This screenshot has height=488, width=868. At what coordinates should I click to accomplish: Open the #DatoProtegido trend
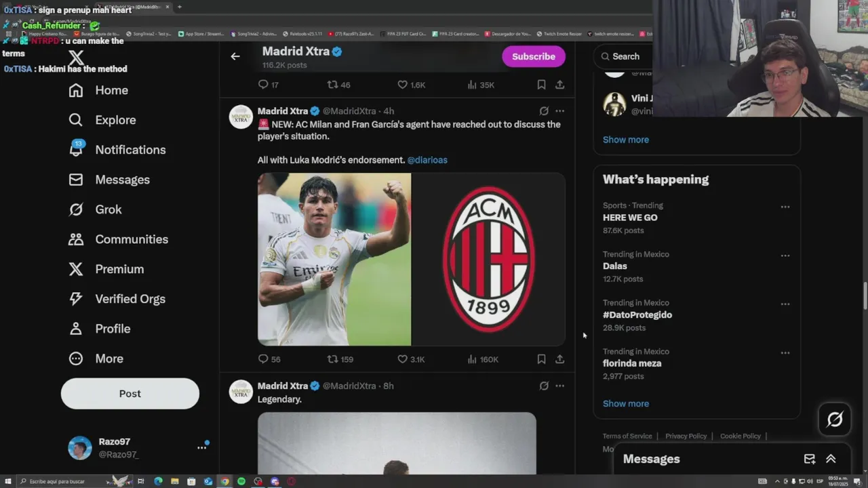(x=637, y=315)
